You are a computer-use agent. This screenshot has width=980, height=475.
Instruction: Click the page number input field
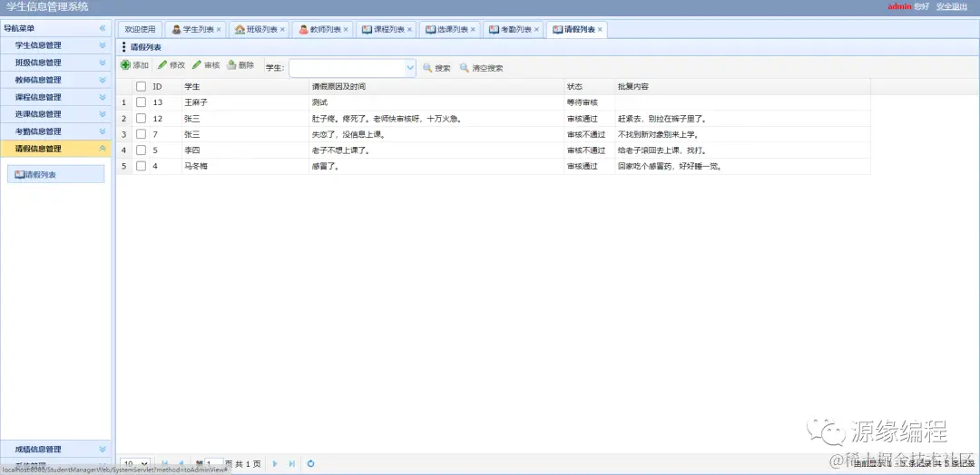point(214,464)
